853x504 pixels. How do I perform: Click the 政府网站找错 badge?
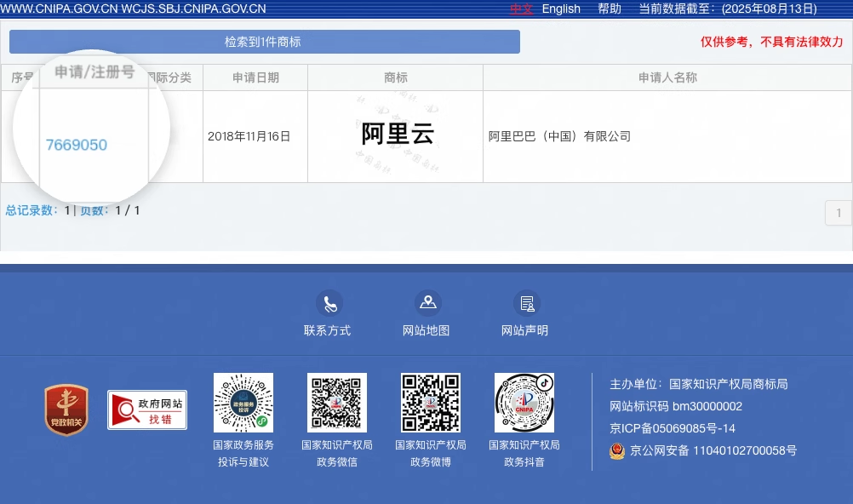(147, 409)
